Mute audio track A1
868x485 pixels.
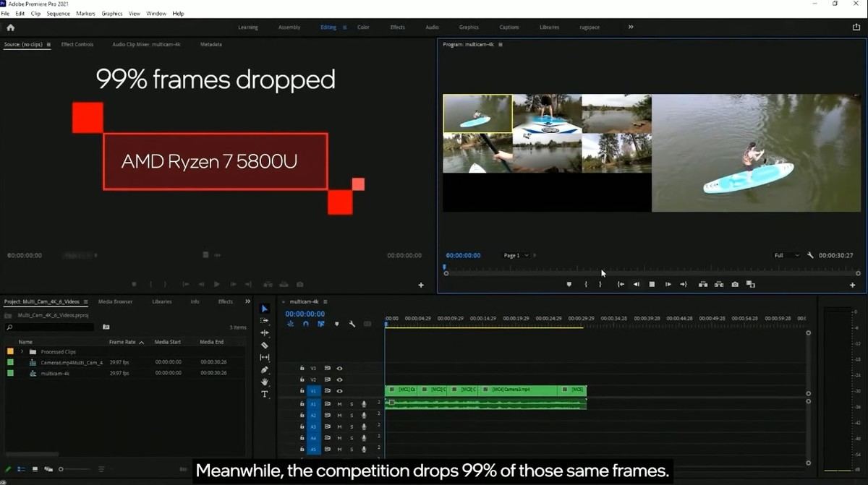click(x=339, y=404)
